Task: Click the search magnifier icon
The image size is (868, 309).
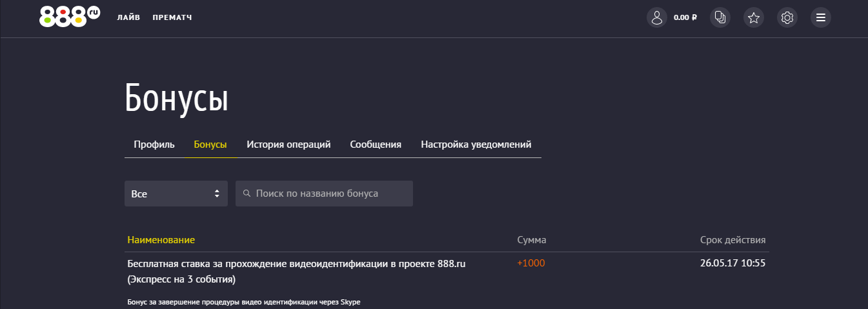Action: point(247,194)
